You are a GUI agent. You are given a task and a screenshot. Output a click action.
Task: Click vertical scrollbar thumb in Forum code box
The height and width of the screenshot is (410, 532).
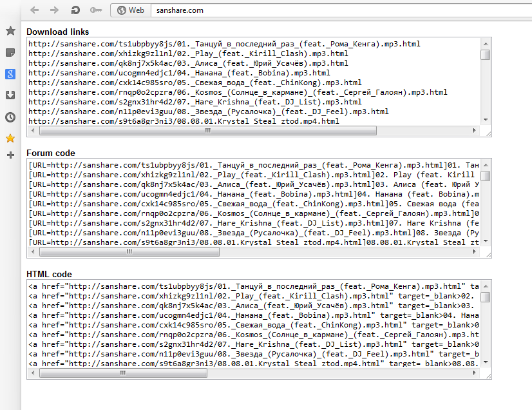(x=486, y=176)
